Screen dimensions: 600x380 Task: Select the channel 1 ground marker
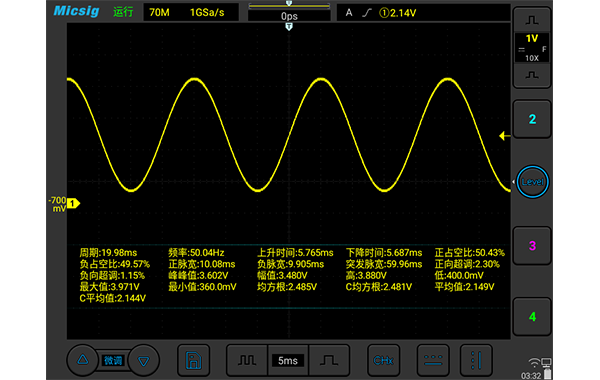click(x=73, y=204)
